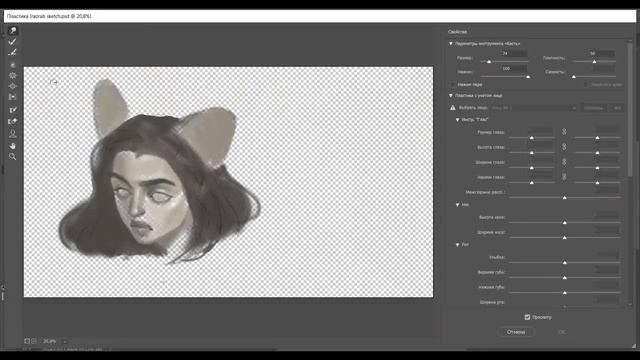This screenshot has height=360, width=640.
Task: Adjust the right Eye Size slider
Action: 598,138
